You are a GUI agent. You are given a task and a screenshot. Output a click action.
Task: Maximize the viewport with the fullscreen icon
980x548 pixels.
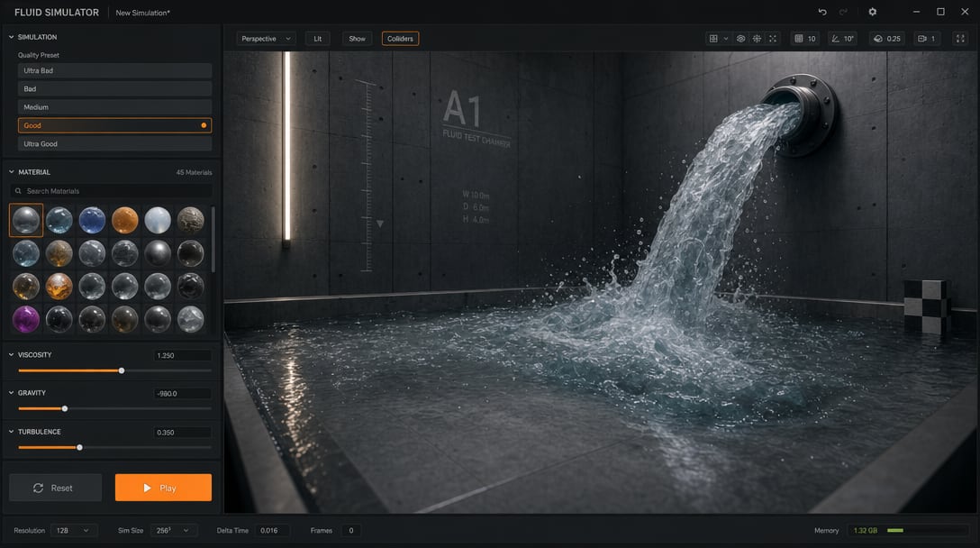(x=960, y=39)
